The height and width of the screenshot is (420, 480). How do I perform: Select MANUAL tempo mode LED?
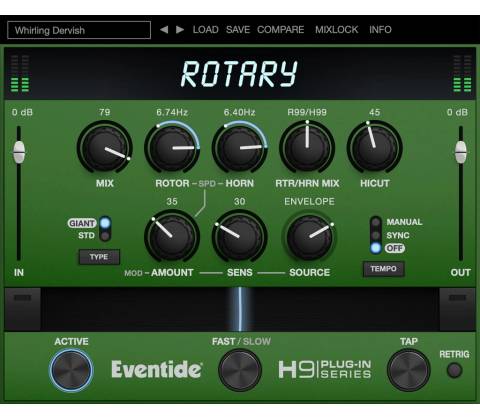376,222
